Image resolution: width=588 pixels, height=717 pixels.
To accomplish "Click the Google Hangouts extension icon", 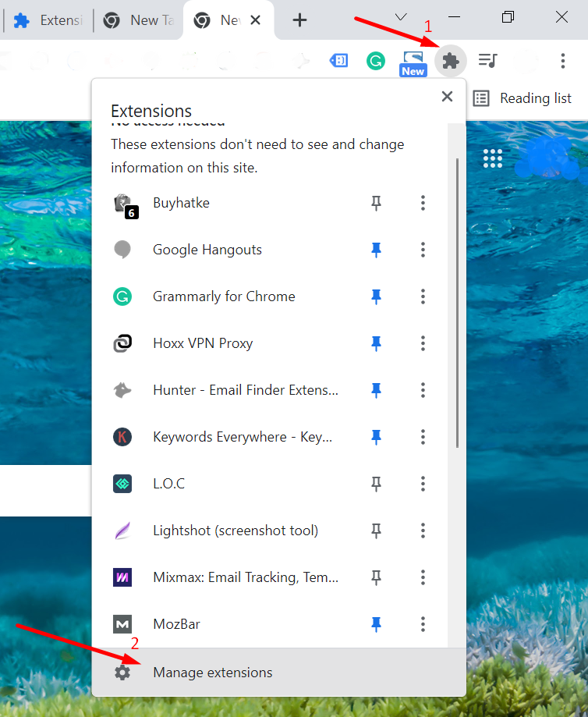I will 122,250.
